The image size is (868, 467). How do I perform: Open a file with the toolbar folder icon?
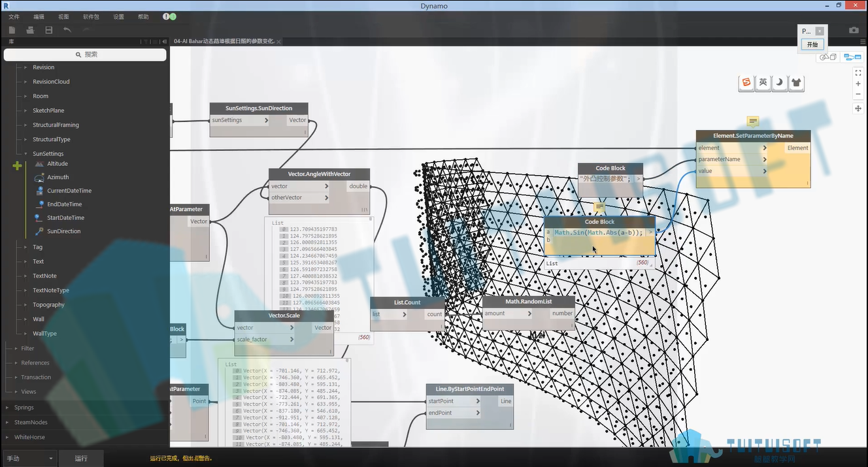[x=30, y=30]
